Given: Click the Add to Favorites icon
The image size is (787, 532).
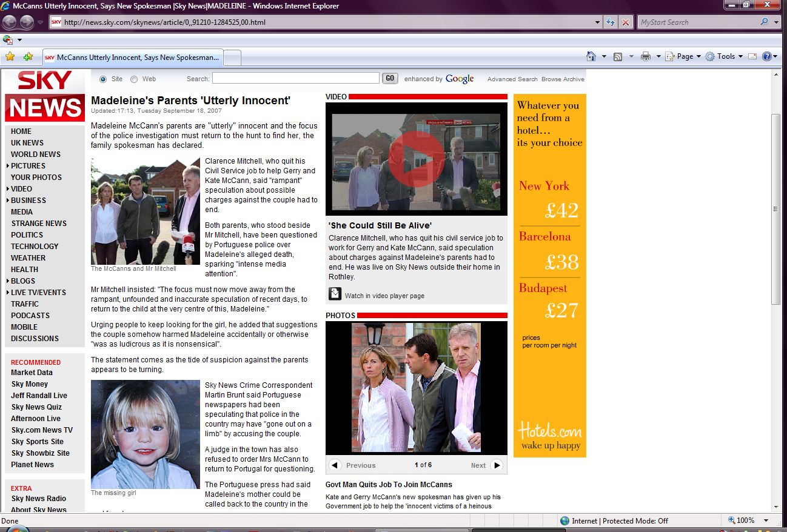Looking at the screenshot, I should [28, 56].
